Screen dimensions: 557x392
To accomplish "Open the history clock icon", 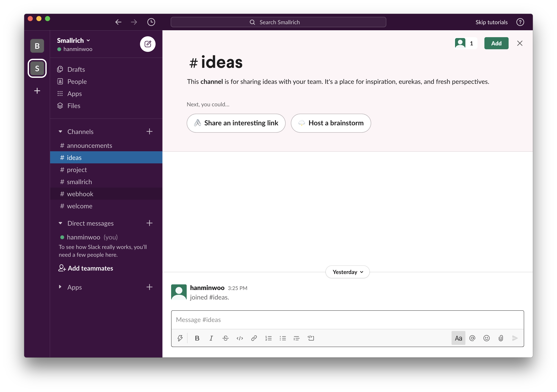I will (151, 22).
